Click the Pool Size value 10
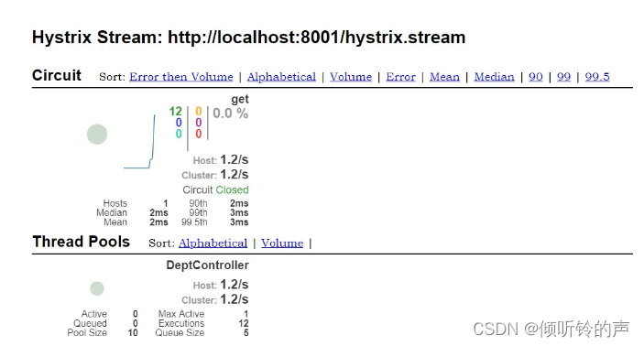 click(x=133, y=333)
